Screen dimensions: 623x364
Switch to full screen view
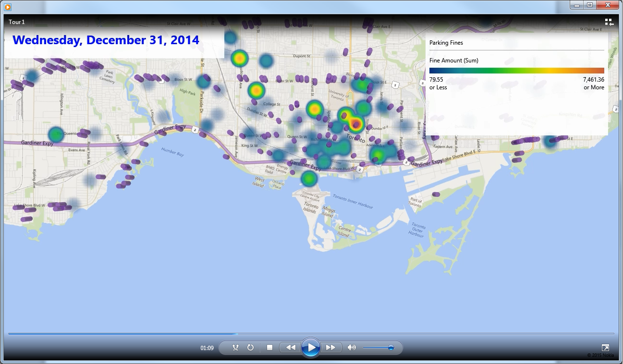(605, 348)
